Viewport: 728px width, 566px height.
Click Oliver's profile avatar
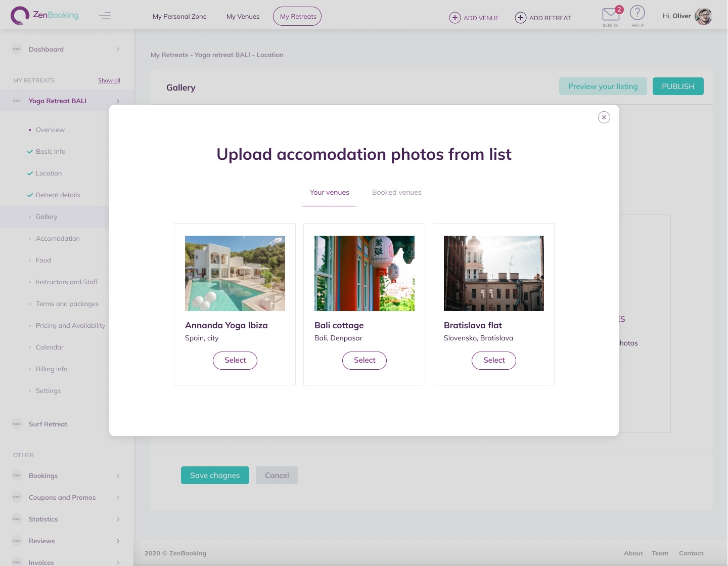[703, 16]
